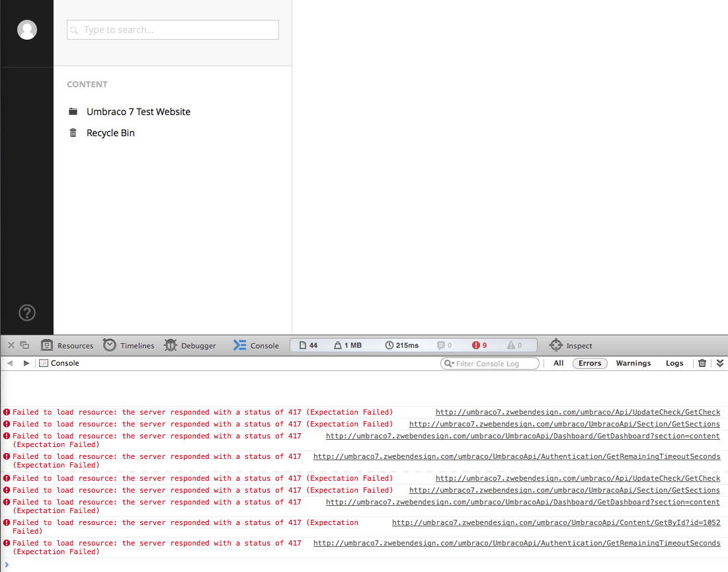
Task: Click the log messages count indicator
Action: tap(444, 345)
